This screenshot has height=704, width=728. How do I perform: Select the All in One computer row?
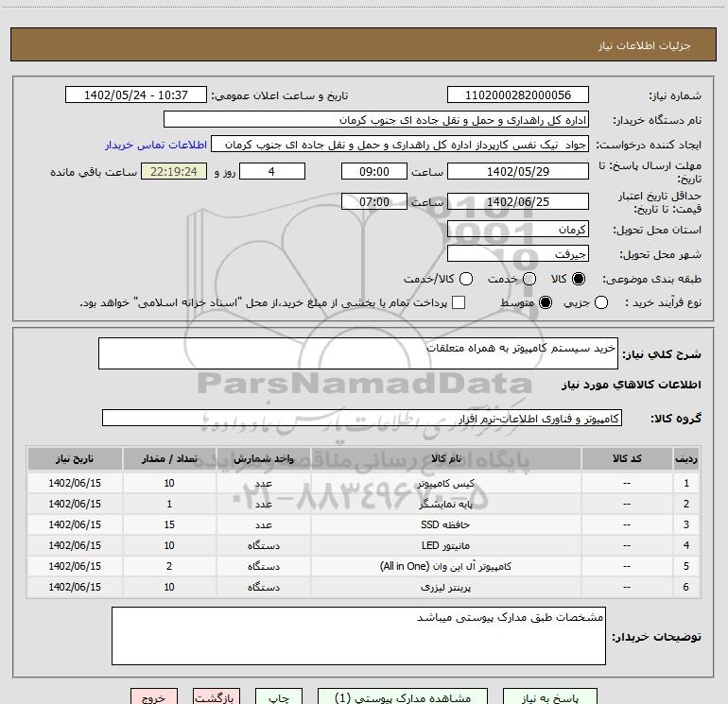pos(364,566)
